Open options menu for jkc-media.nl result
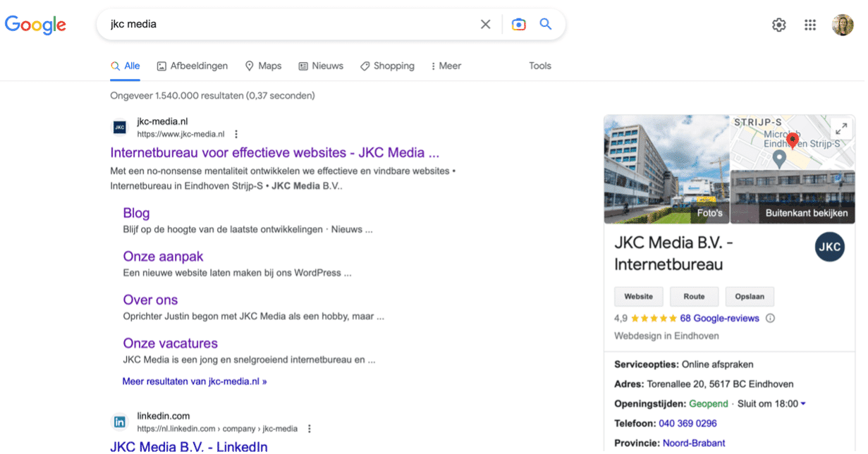Screen dimensions: 868x454 tap(236, 134)
